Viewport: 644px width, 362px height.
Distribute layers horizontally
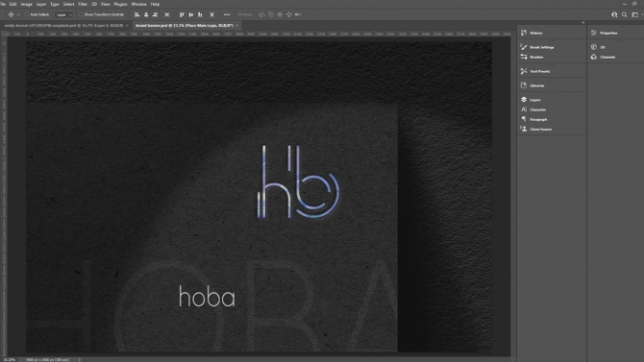[211, 14]
